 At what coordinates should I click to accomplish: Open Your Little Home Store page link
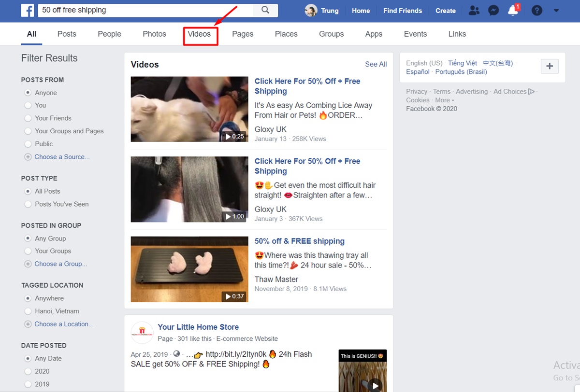(198, 327)
